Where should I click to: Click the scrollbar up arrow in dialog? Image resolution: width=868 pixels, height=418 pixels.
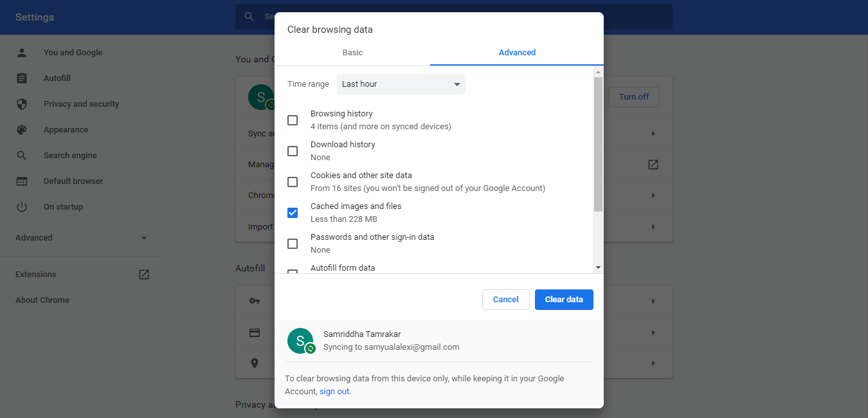pos(598,71)
